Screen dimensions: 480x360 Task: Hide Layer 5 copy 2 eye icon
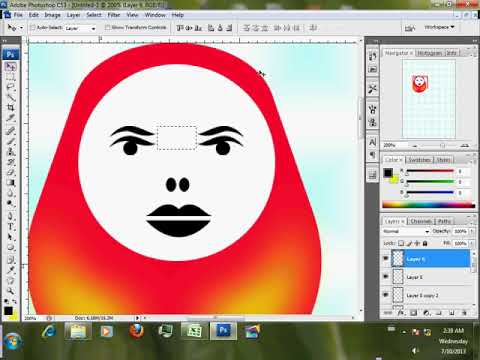tap(386, 295)
